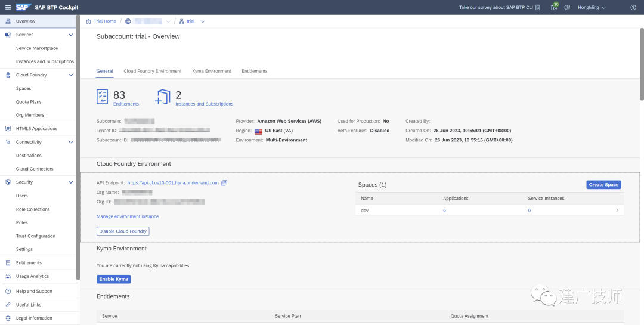Click the feedback chat icon in header
The image size is (644, 325).
(567, 7)
